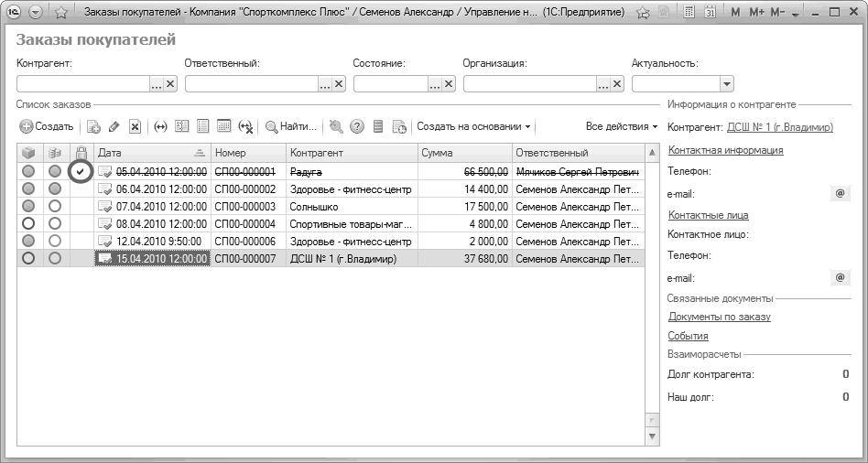Mark order for deletion with X icon
Screen dimensions: 868x463
tap(136, 126)
